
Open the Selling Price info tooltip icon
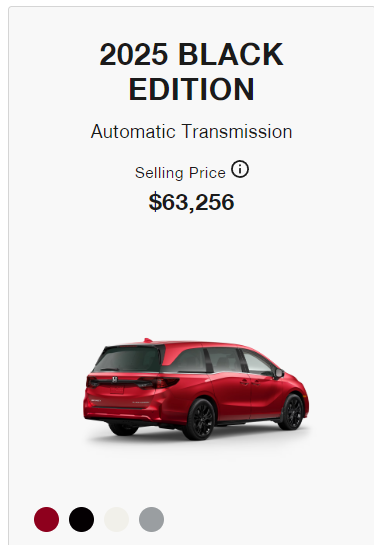click(240, 169)
